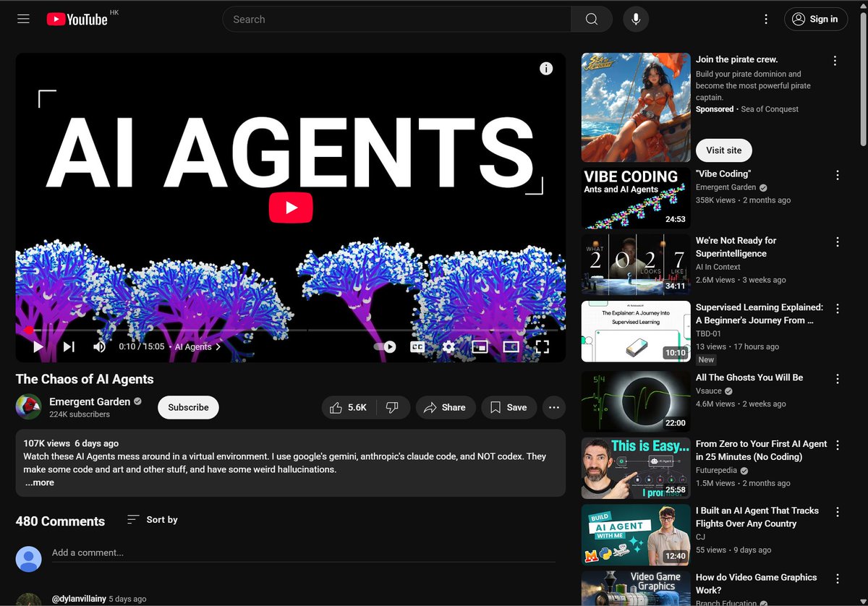Viewport: 868px width, 606px height.
Task: Mute the video volume
Action: (99, 347)
